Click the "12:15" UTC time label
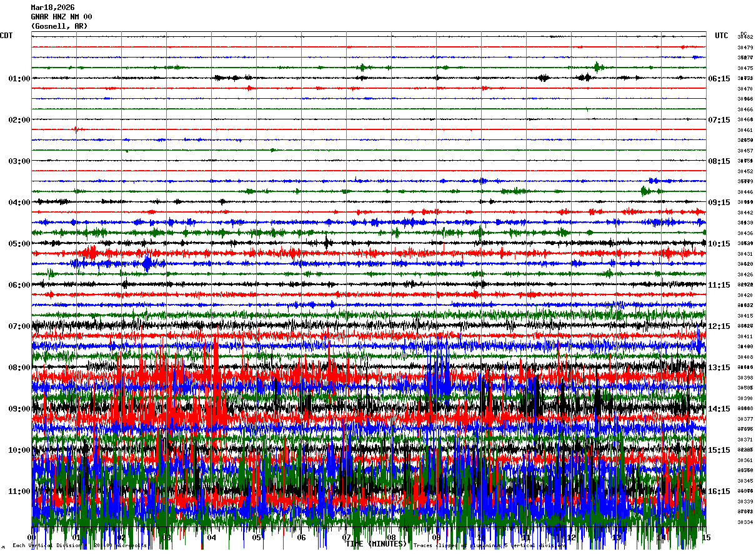Screen dimensions: 756x554 pos(719,326)
